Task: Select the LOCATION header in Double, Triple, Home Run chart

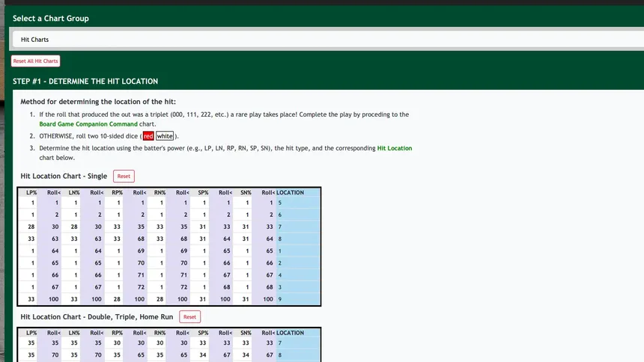Action: pyautogui.click(x=290, y=333)
